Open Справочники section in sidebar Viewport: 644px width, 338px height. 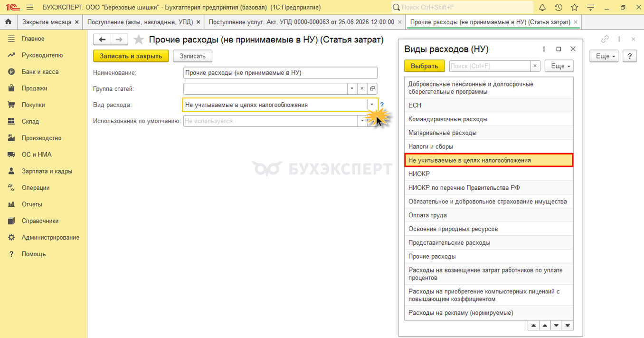click(44, 221)
